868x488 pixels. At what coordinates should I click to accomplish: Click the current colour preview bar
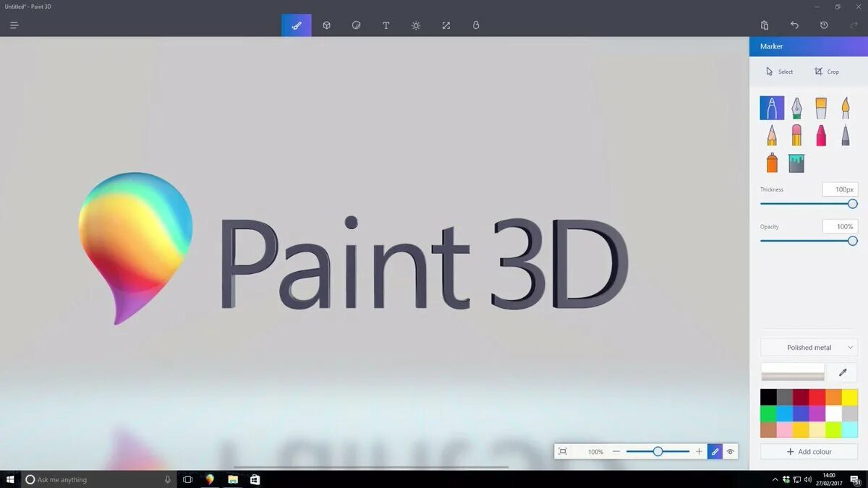[x=793, y=372]
